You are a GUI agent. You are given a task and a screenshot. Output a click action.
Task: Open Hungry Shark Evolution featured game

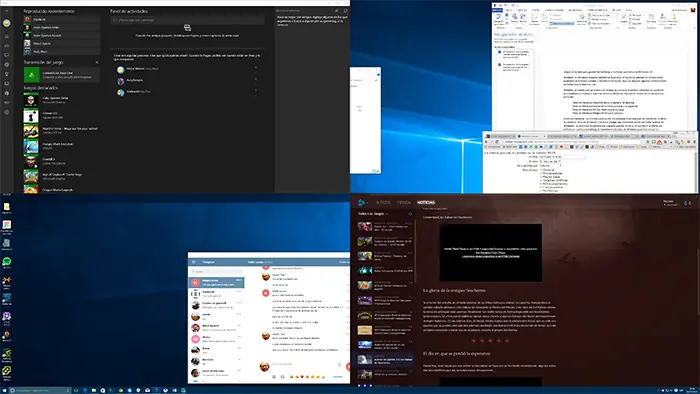click(62, 146)
